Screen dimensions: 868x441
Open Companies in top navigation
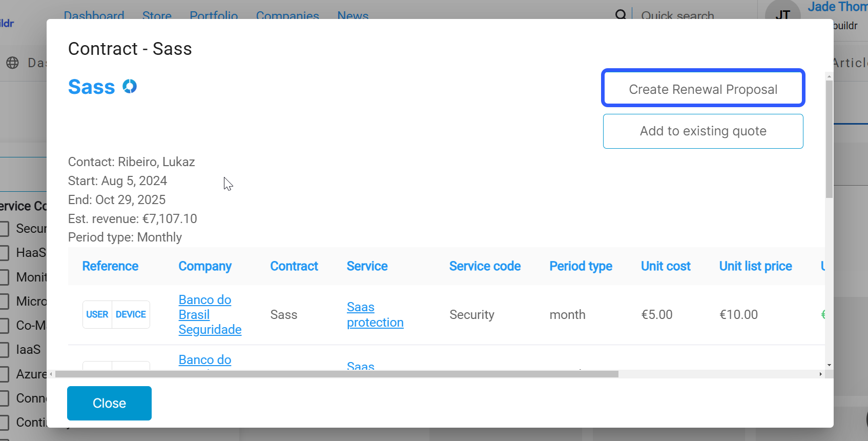[x=287, y=15]
